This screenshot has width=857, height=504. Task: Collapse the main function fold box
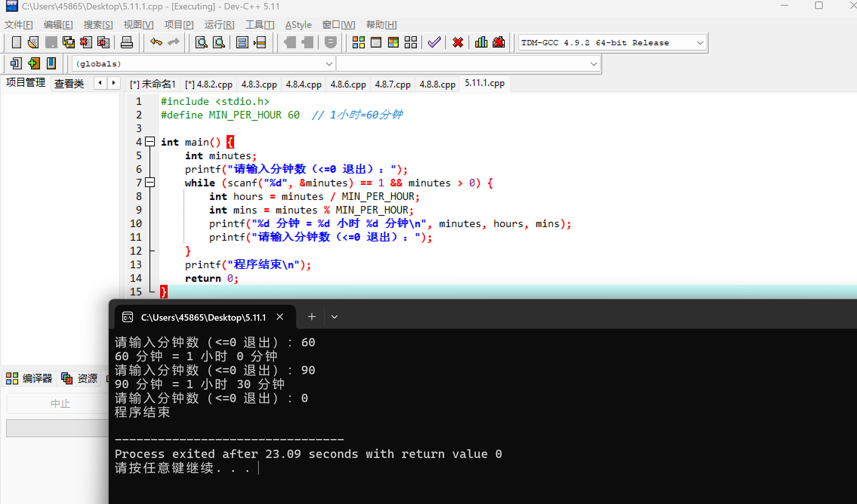[x=150, y=142]
